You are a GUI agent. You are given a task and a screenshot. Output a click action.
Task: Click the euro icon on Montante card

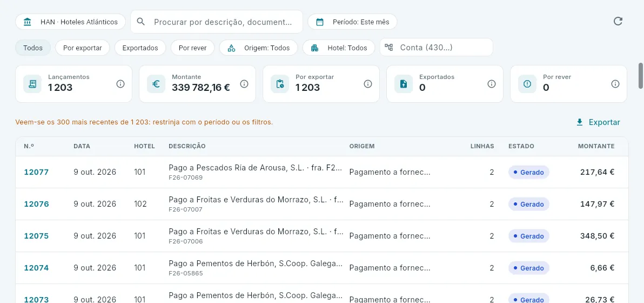[x=156, y=84]
